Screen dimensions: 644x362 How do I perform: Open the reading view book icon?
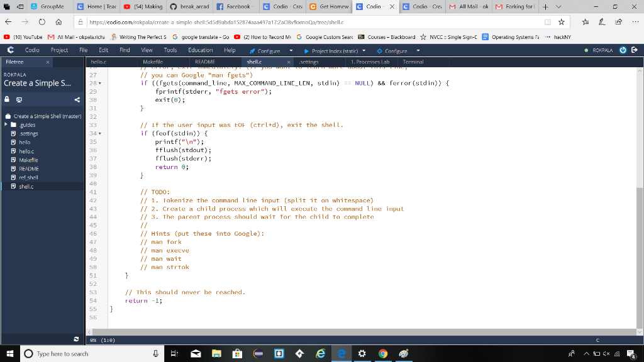548,22
